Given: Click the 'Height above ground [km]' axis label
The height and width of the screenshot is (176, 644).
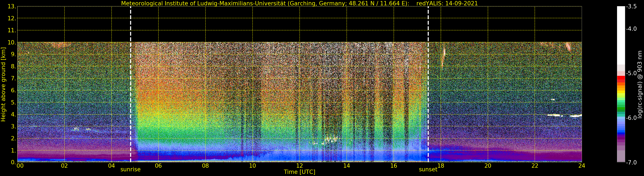Looking at the screenshot, I should pos(3,84).
